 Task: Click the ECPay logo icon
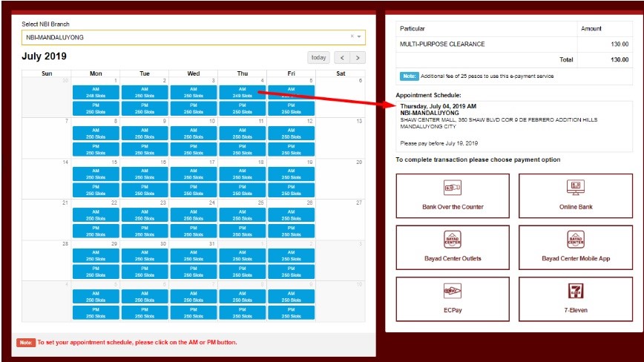(x=452, y=291)
